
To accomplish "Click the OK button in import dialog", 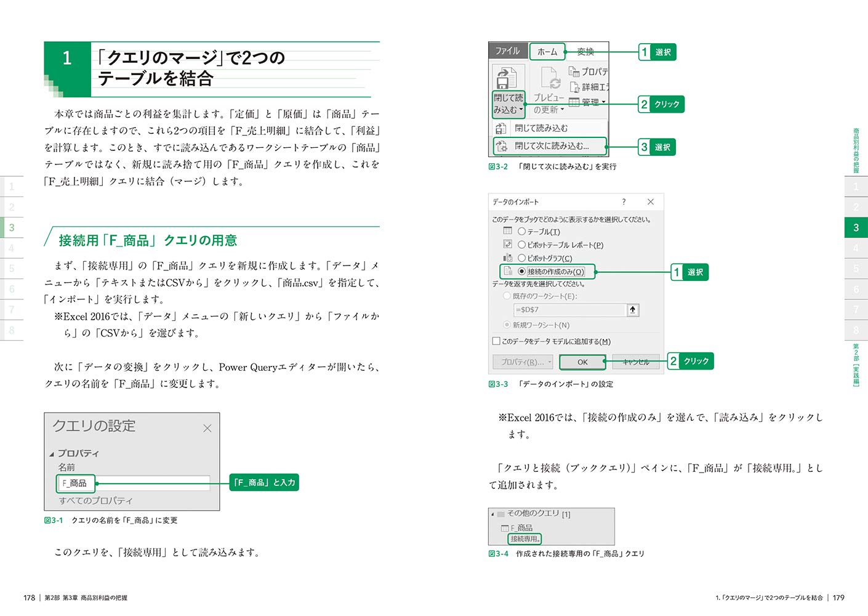I will 582,362.
